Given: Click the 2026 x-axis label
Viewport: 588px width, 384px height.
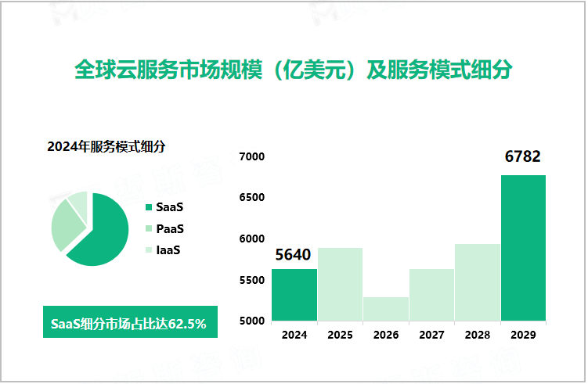Looking at the screenshot, I should [x=386, y=335].
